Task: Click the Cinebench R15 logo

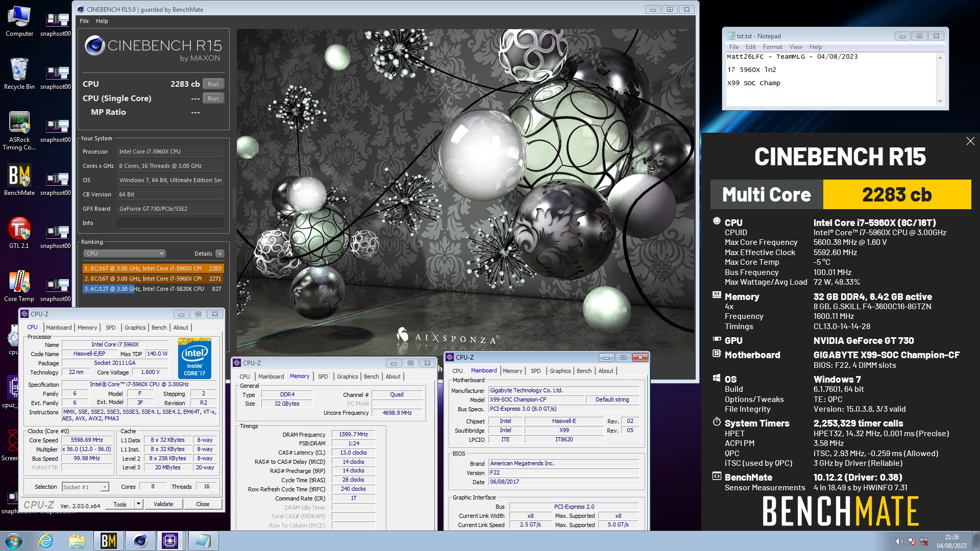Action: [x=153, y=49]
